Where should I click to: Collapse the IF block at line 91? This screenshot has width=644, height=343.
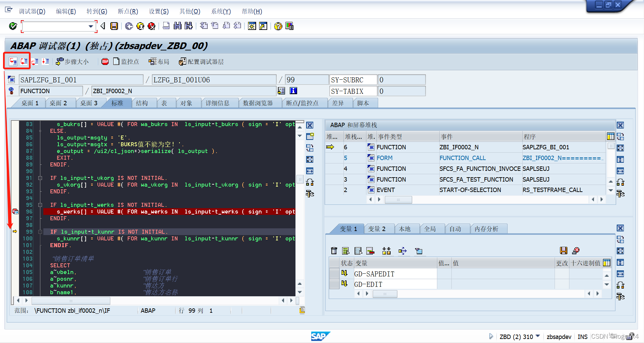[x=40, y=178]
